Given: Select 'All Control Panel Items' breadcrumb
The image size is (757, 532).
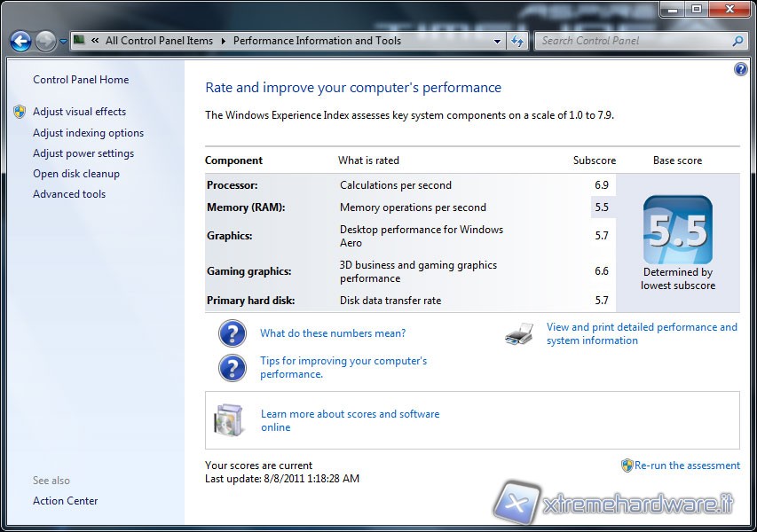Looking at the screenshot, I should coord(159,41).
